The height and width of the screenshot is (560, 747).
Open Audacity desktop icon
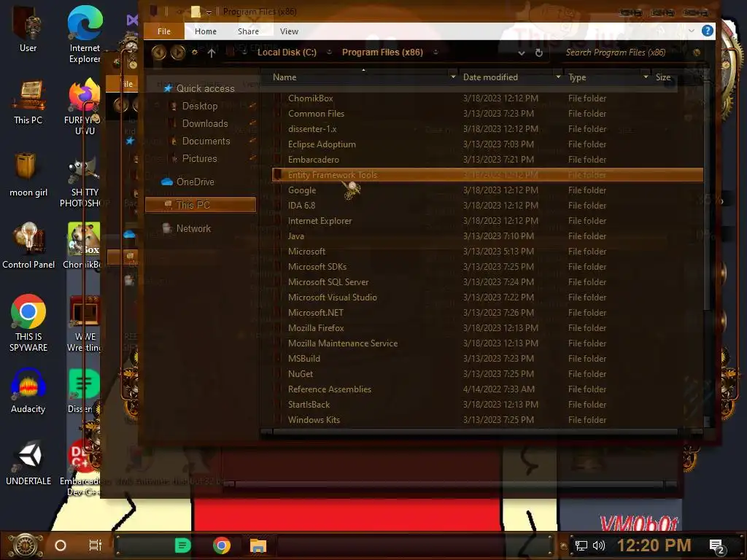coord(28,391)
